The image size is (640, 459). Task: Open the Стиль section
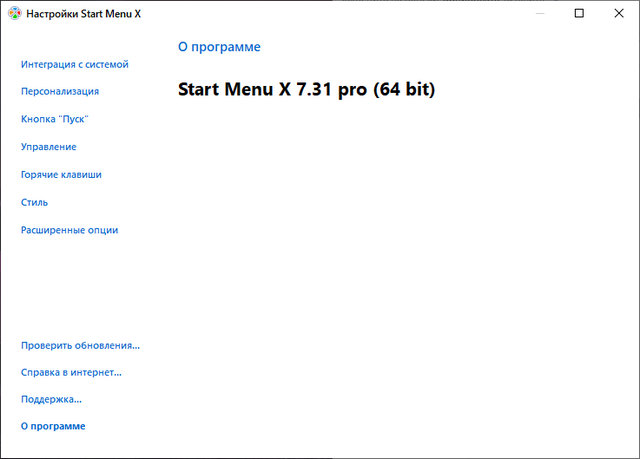point(34,202)
